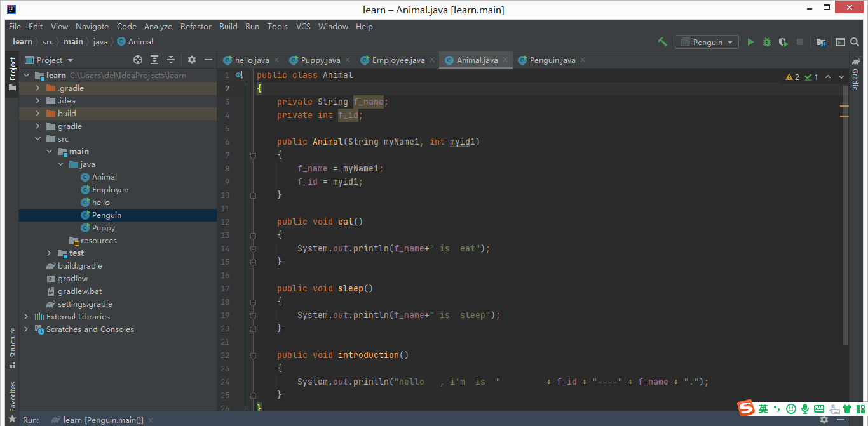Click the Animal breadcrumb in navigation bar

[x=135, y=42]
